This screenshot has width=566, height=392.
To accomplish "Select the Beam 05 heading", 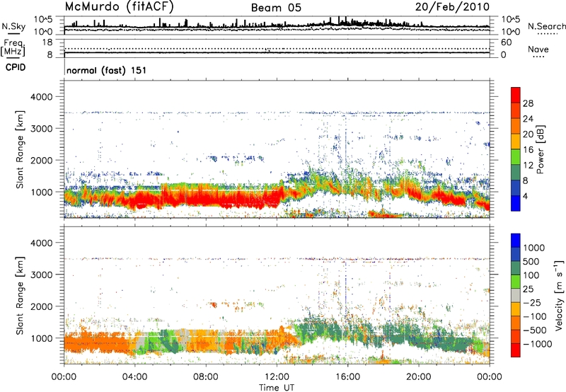I will (276, 8).
